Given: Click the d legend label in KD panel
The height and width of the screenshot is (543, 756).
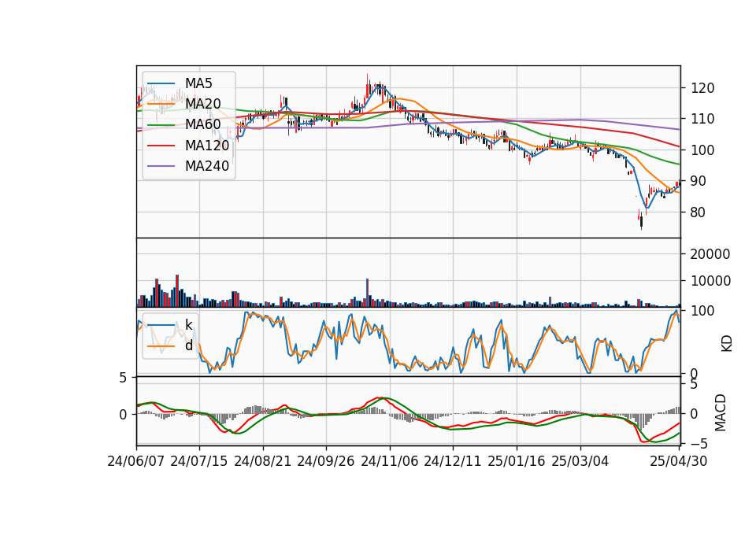Looking at the screenshot, I should (189, 345).
